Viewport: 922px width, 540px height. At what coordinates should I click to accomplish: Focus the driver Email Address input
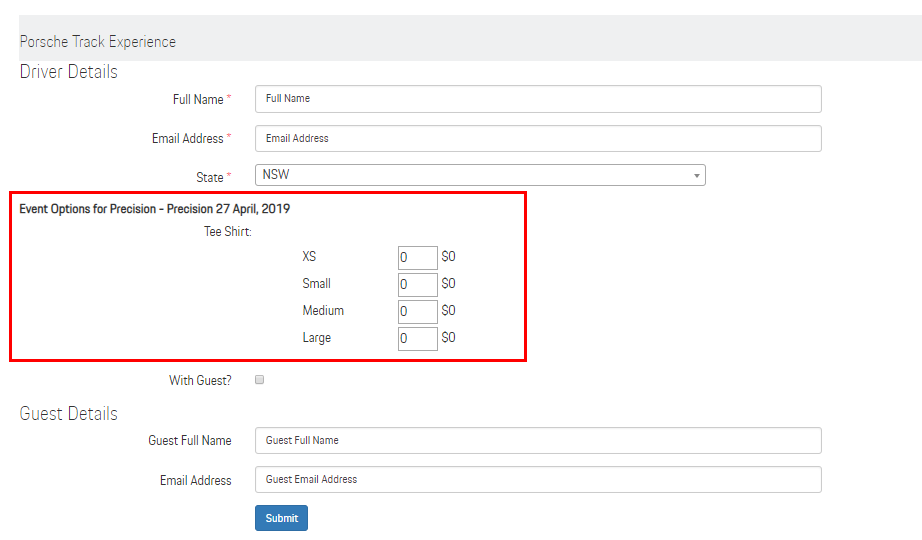coord(538,138)
